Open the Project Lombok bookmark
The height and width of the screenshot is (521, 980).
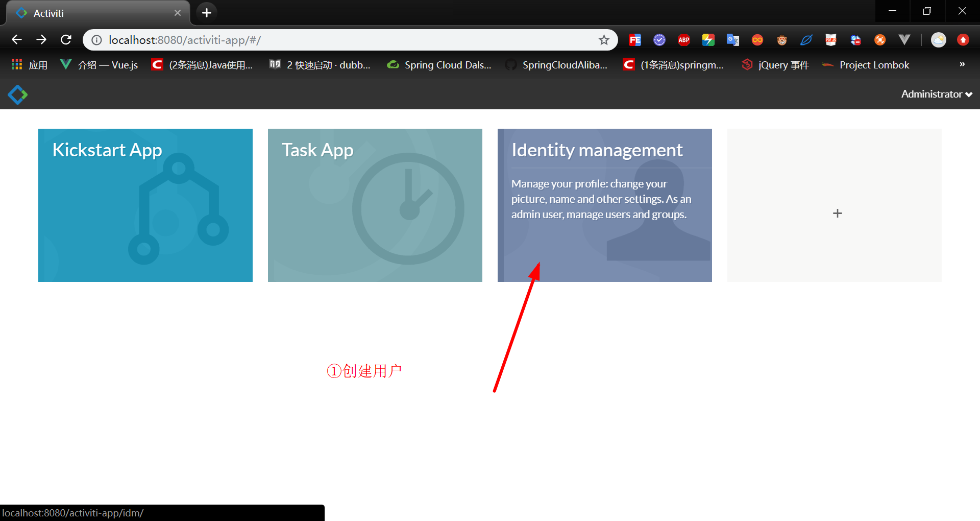[866, 65]
